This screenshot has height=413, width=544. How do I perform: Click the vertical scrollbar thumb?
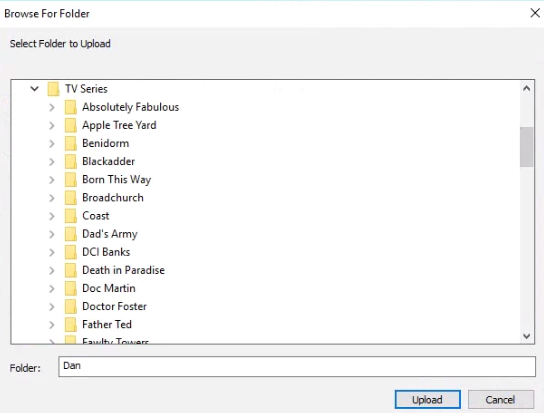pos(526,147)
